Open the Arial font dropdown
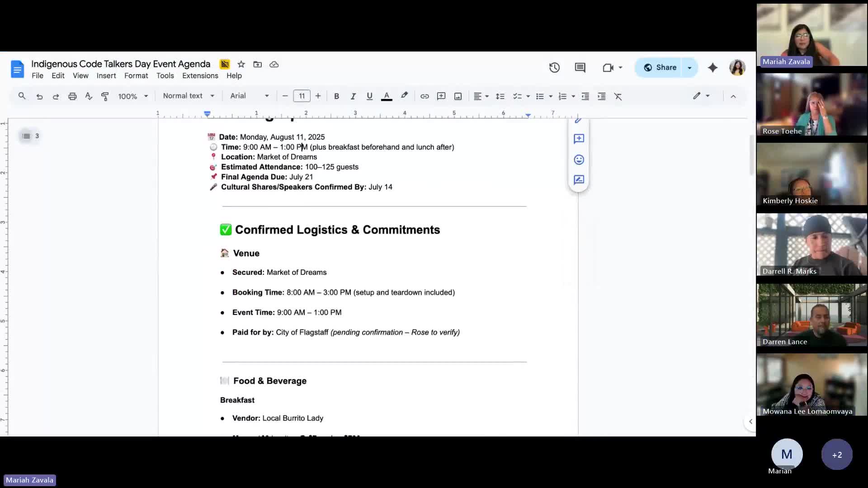 (250, 96)
